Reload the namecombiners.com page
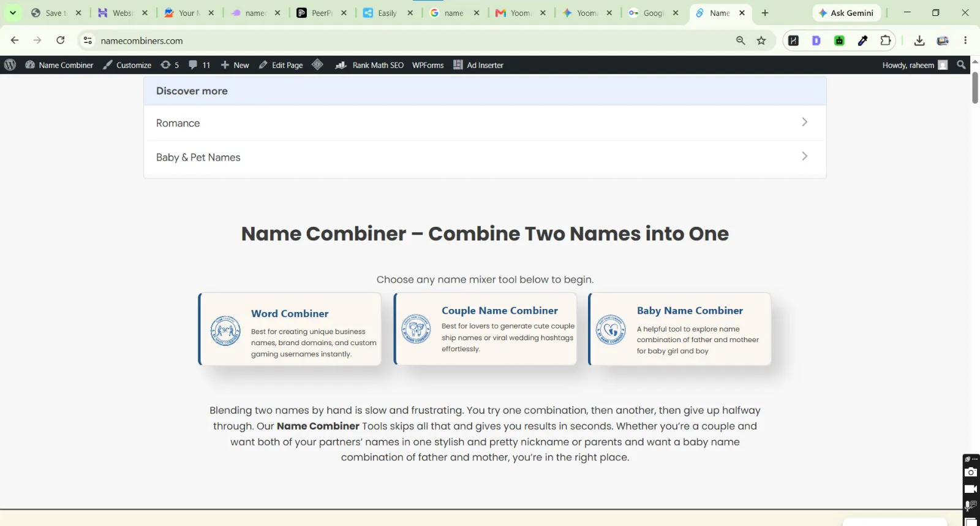This screenshot has width=980, height=526. [x=60, y=40]
